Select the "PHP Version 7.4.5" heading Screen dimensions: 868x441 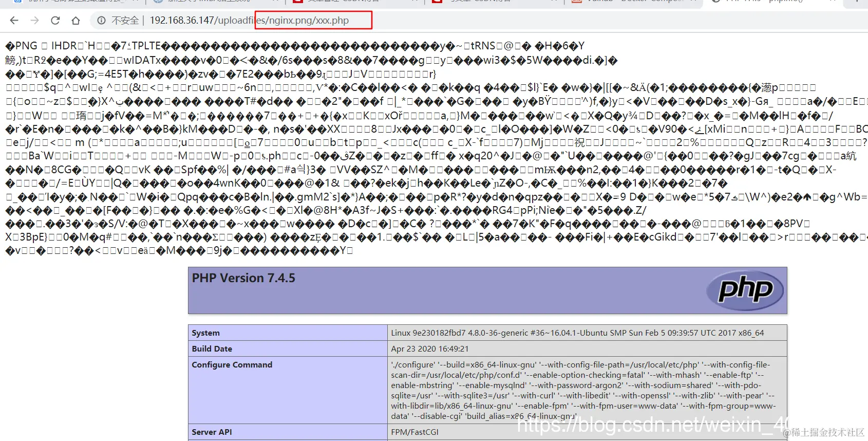[243, 278]
